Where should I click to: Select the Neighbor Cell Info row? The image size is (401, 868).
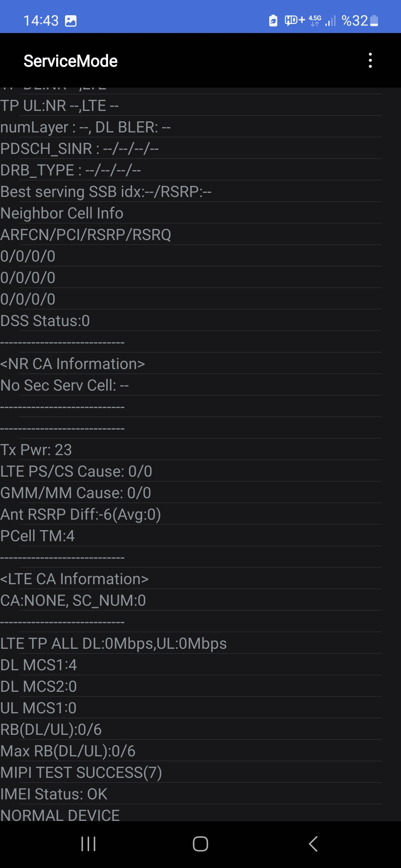[191, 213]
